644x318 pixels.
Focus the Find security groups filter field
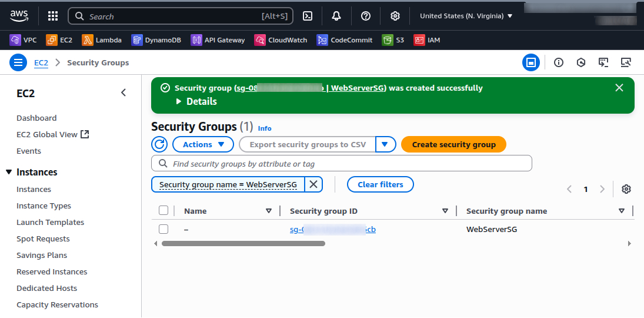[342, 163]
